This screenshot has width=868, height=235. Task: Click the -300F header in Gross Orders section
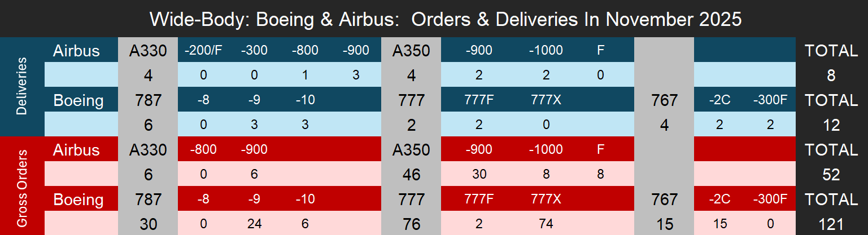pos(769,199)
